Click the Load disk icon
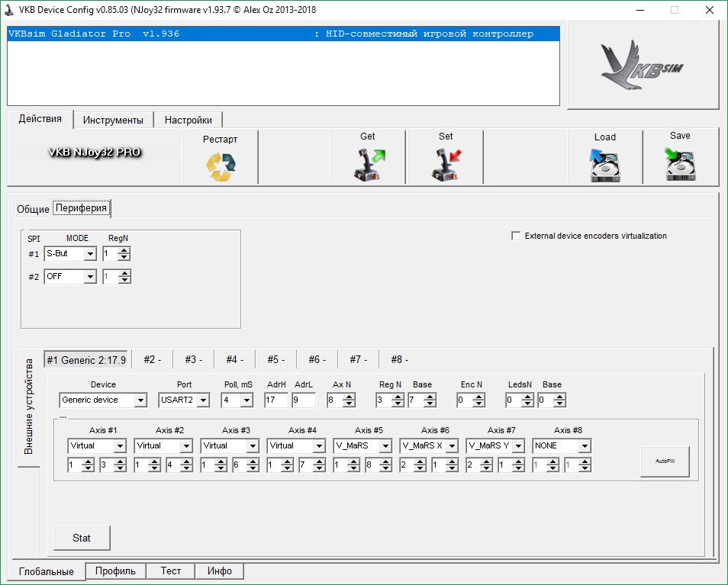 [604, 166]
